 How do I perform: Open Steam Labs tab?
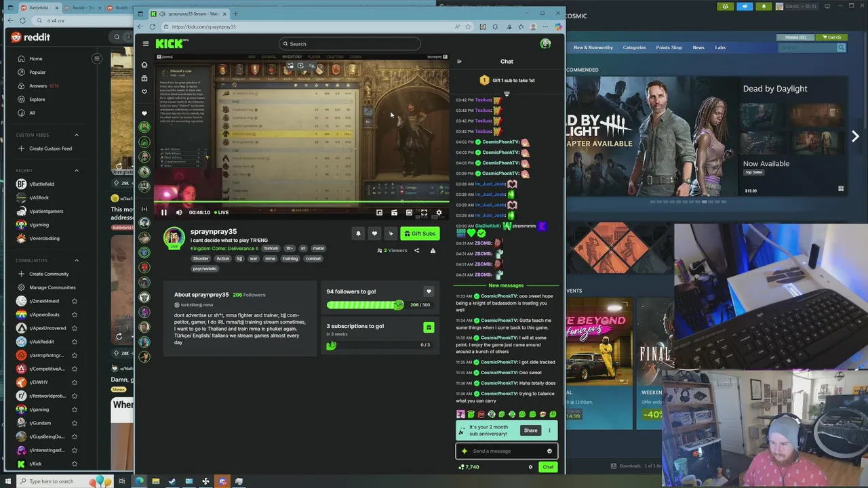coord(720,47)
